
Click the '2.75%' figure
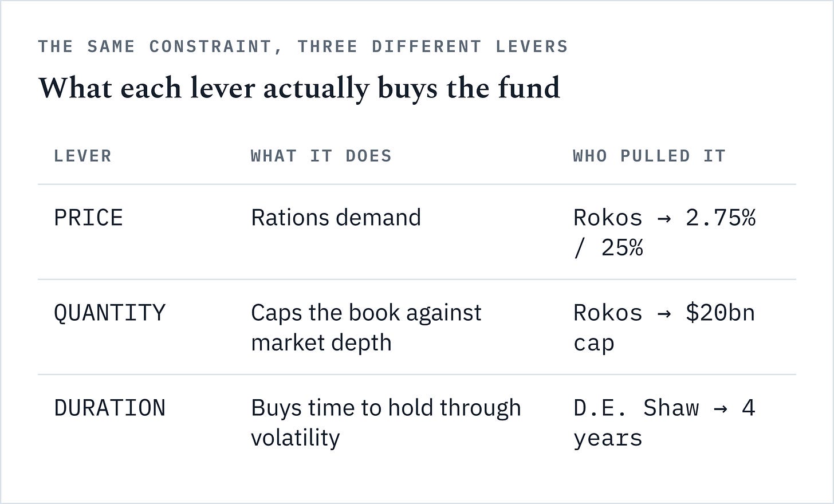(721, 218)
